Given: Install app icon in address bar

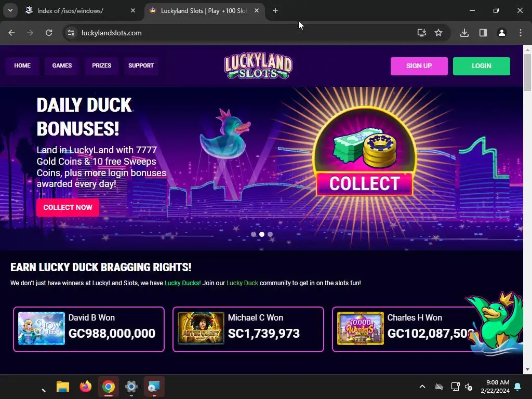Looking at the screenshot, I should point(422,33).
